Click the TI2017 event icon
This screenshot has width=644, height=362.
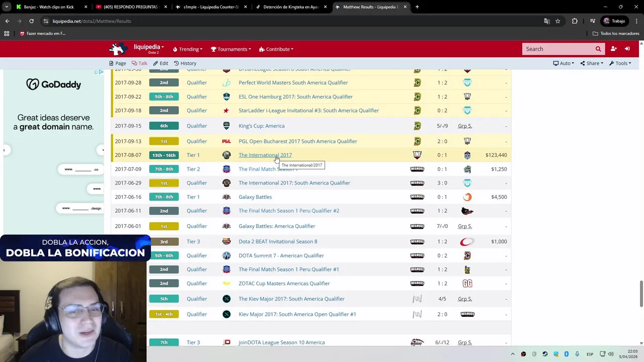pos(226,155)
